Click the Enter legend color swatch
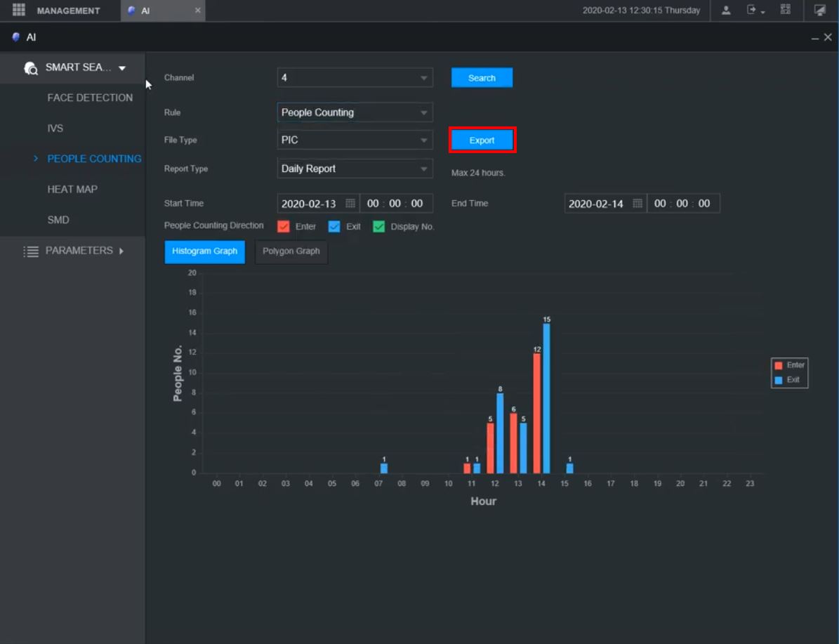Image resolution: width=839 pixels, height=644 pixels. (778, 365)
